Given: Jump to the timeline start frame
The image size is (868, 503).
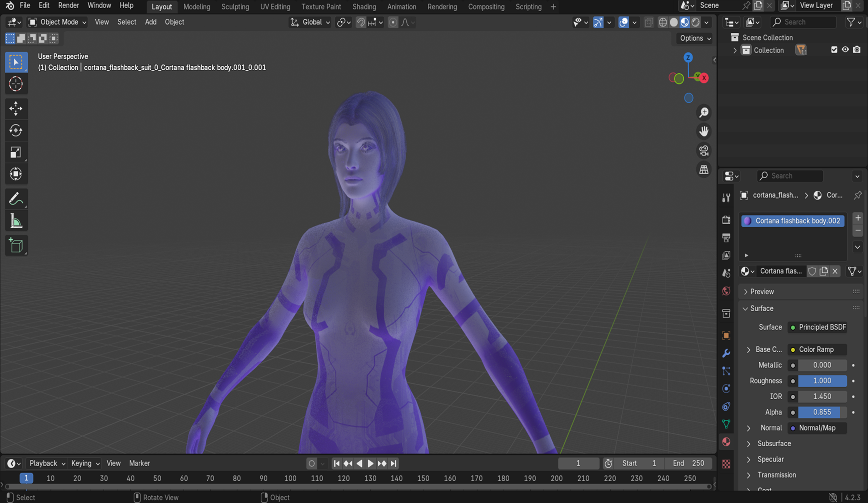Looking at the screenshot, I should click(x=336, y=463).
